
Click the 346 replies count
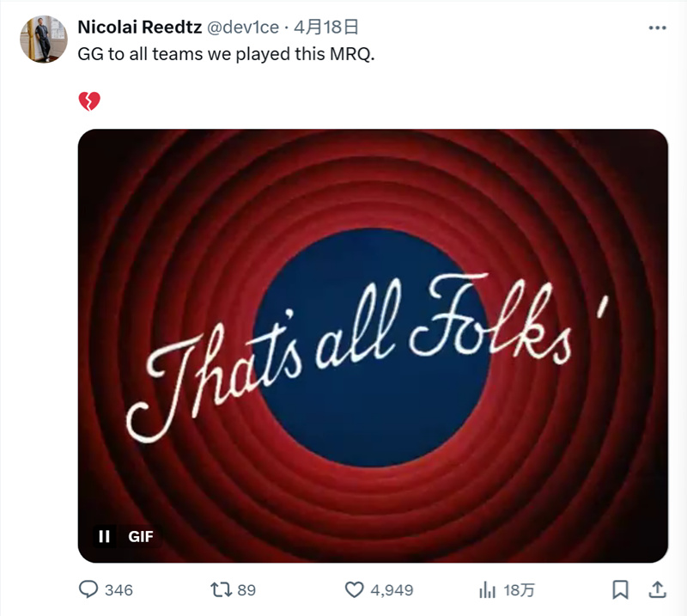pyautogui.click(x=119, y=590)
